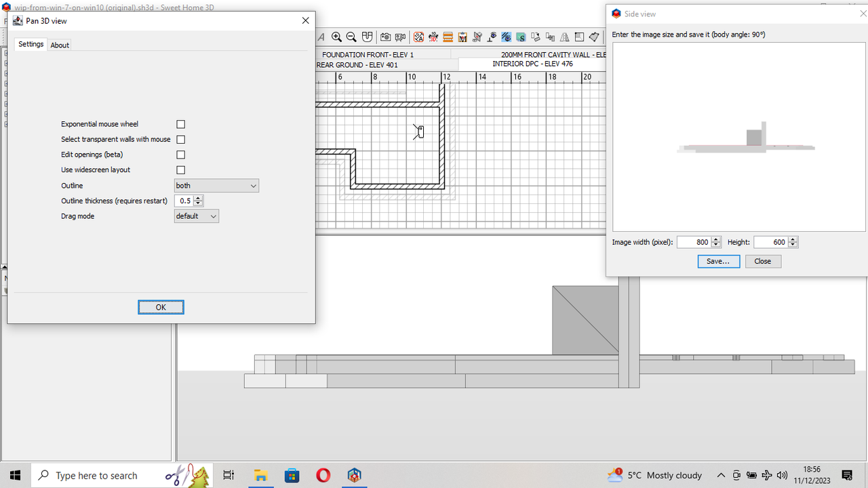This screenshot has width=868, height=488.
Task: Select the Zoom out tool on toolbar
Action: click(x=351, y=37)
